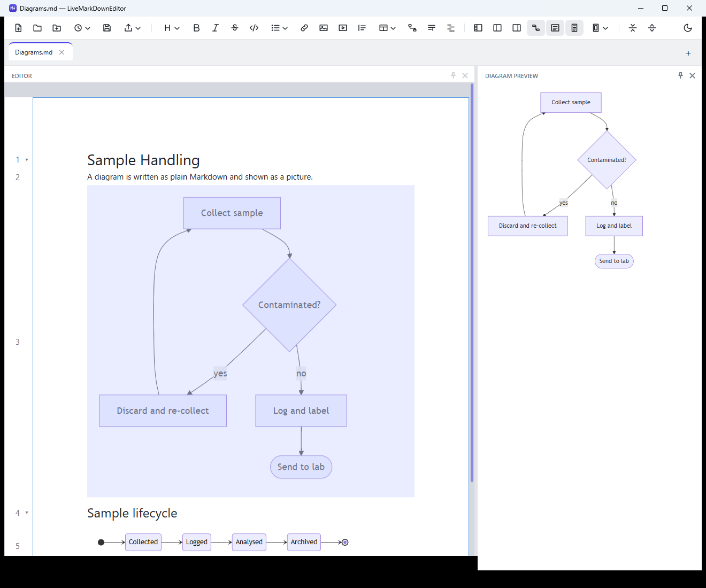
Task: Click 'Collect sample' node in Diagram Preview
Action: (571, 102)
